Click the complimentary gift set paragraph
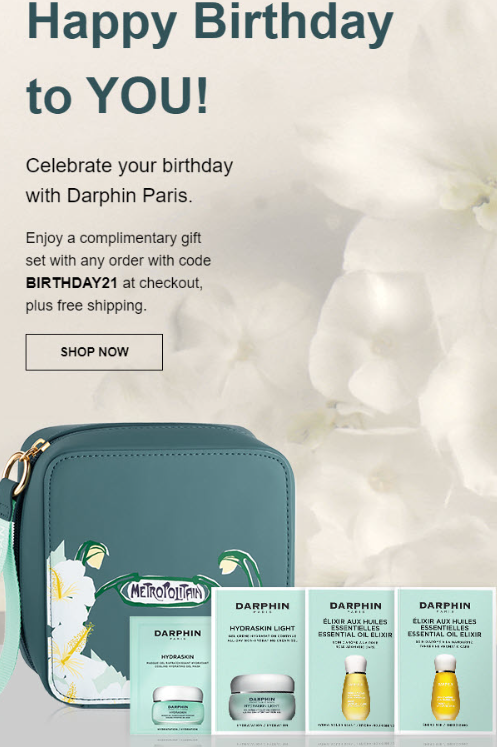The height and width of the screenshot is (747, 497). coord(118,272)
